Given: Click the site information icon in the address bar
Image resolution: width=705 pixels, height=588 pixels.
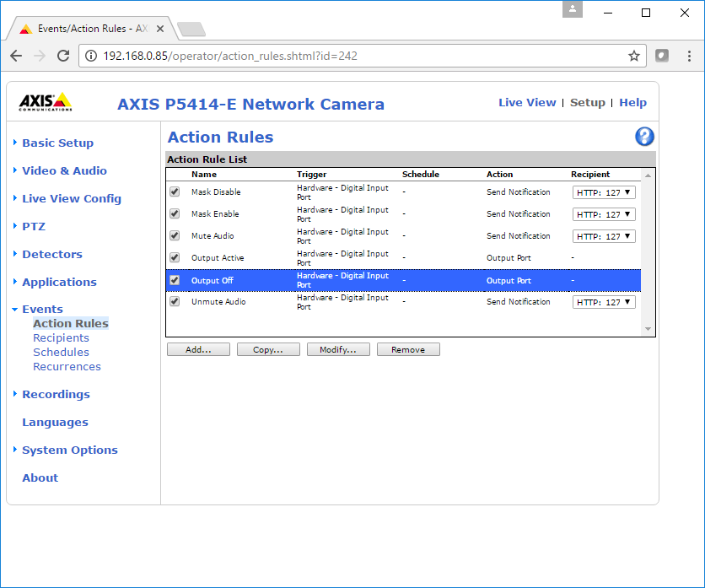Looking at the screenshot, I should coord(91,56).
